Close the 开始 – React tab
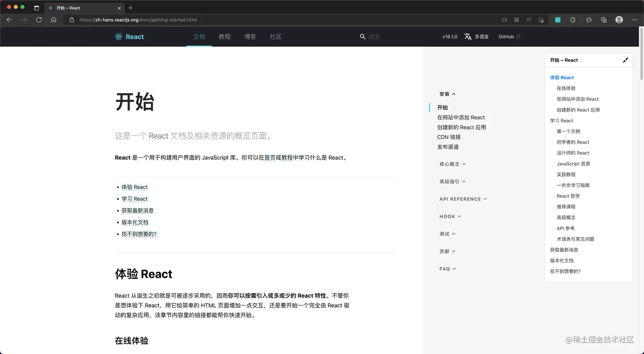Image resolution: width=644 pixels, height=354 pixels. pos(119,8)
